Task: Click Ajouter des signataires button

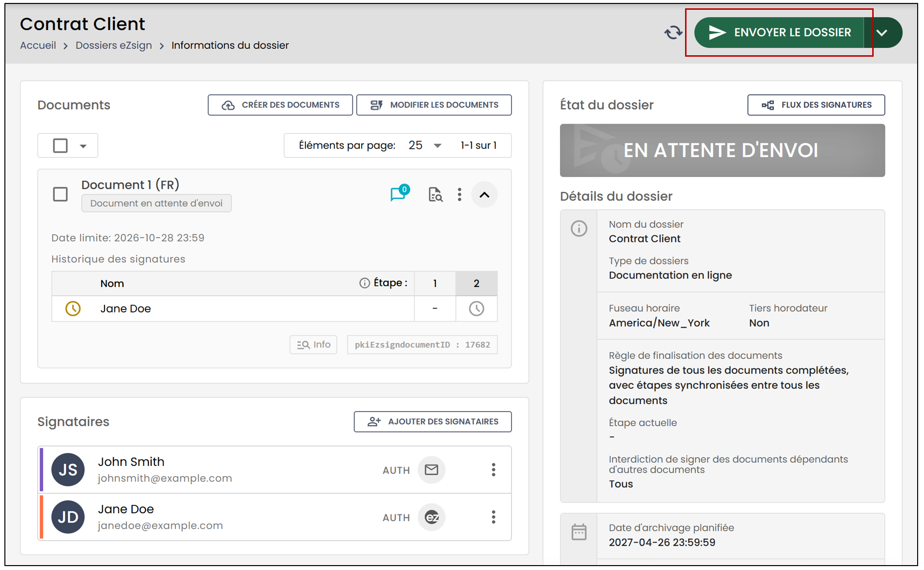Action: pos(432,421)
